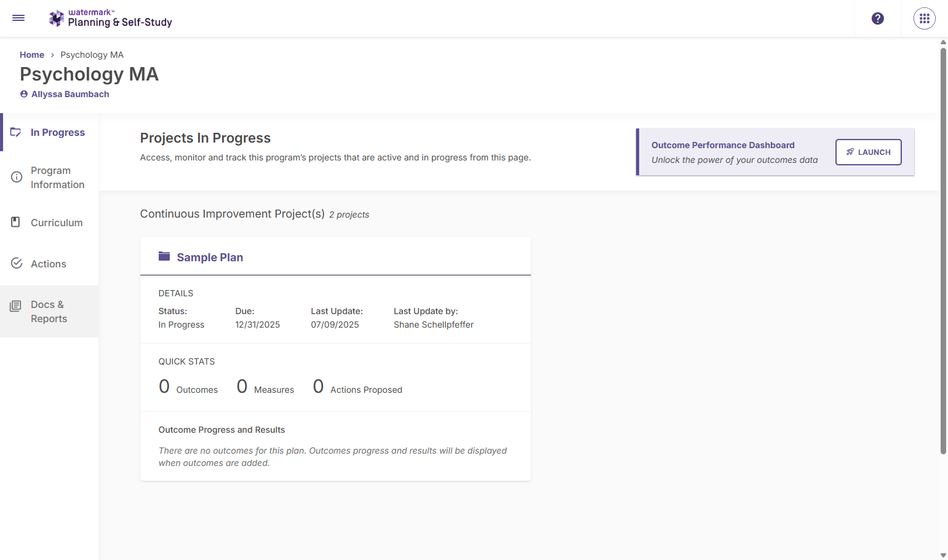Open Docs & Reports section
The image size is (948, 560).
tap(49, 311)
